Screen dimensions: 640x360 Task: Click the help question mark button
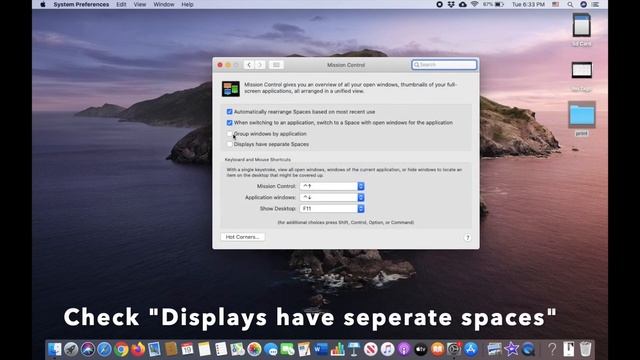[468, 238]
